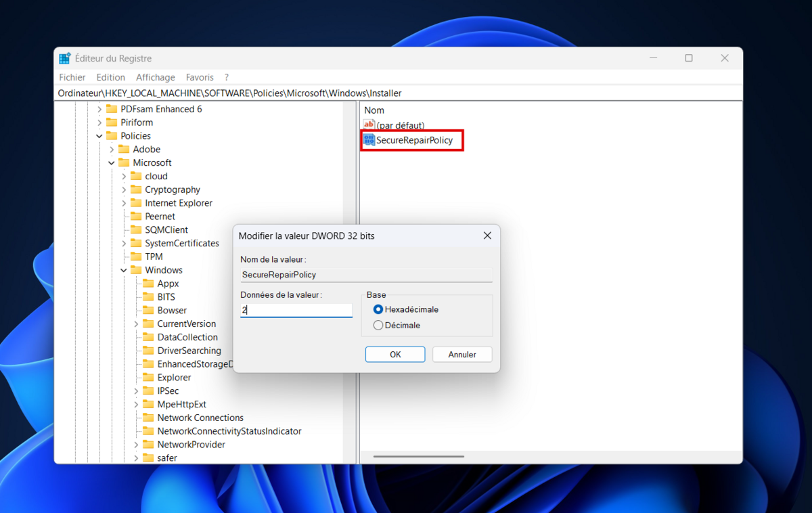The height and width of the screenshot is (513, 812).
Task: Close the Modifier la valeur DWORD dialog
Action: 487,236
